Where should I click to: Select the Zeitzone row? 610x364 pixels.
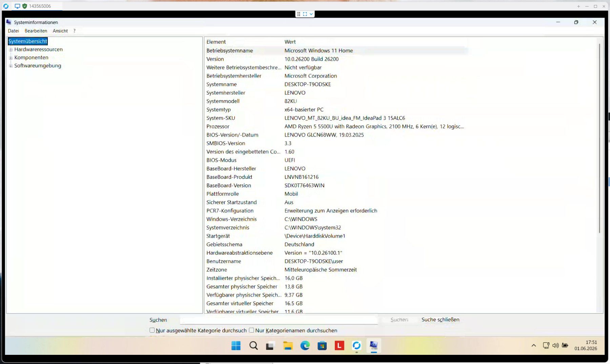336,270
